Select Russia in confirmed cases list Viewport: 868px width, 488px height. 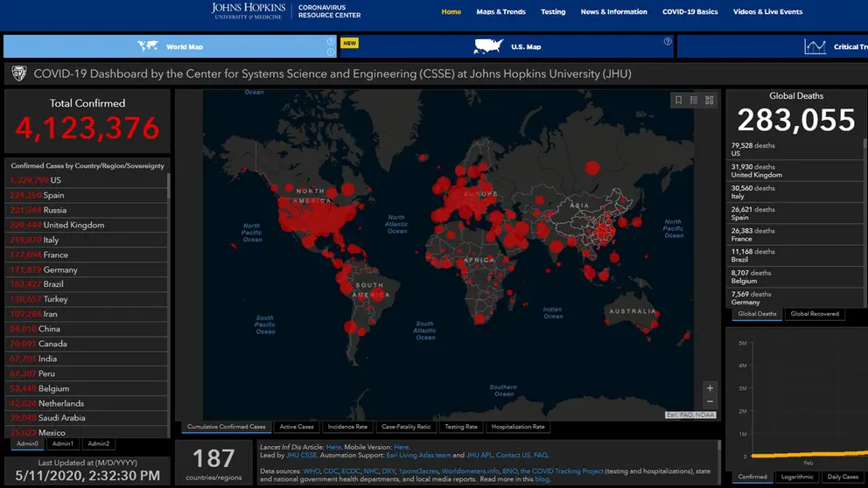pyautogui.click(x=86, y=210)
